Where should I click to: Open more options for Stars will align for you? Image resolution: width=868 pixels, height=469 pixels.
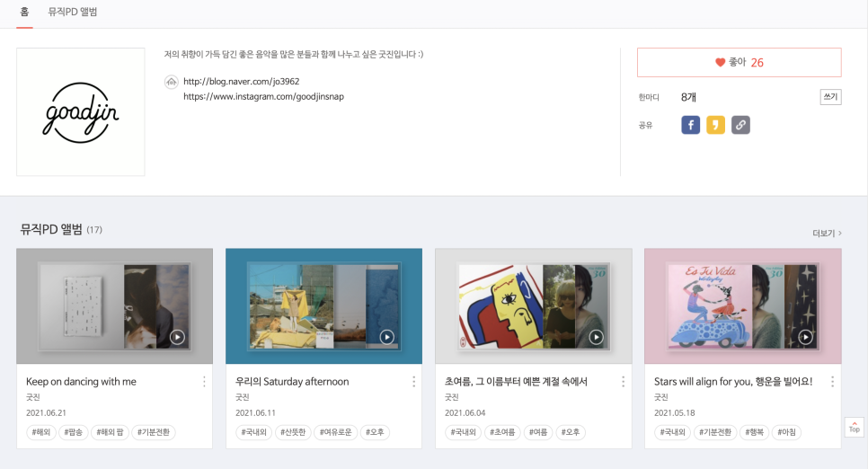(832, 382)
